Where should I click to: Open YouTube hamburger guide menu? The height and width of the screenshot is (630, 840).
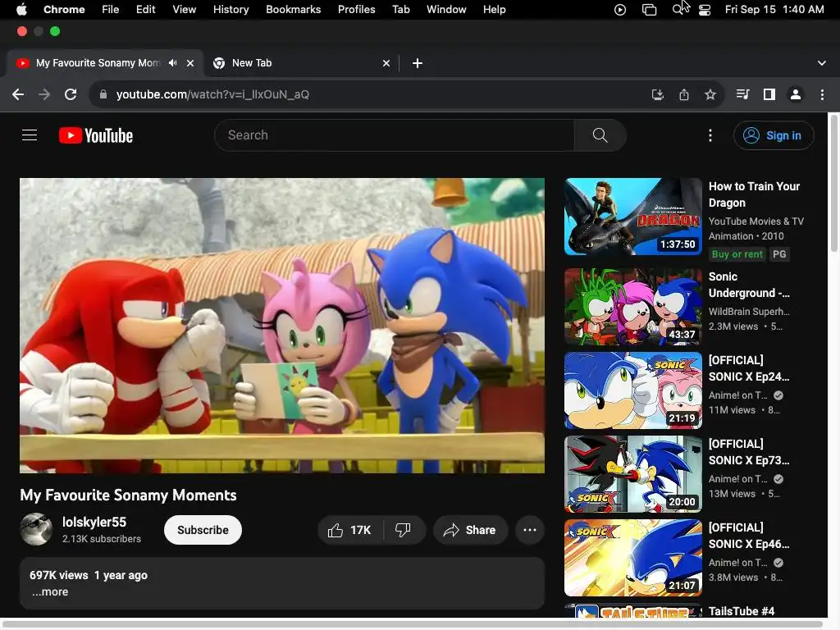point(30,135)
